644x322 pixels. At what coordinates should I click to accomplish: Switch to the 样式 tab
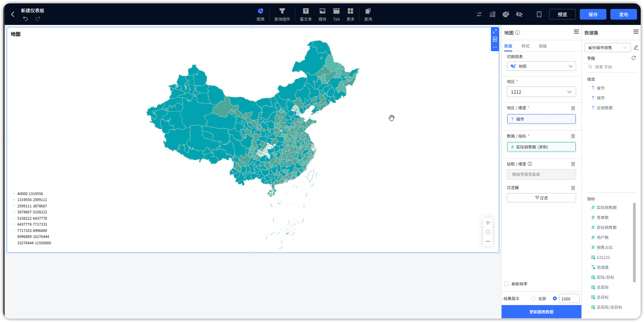point(525,46)
